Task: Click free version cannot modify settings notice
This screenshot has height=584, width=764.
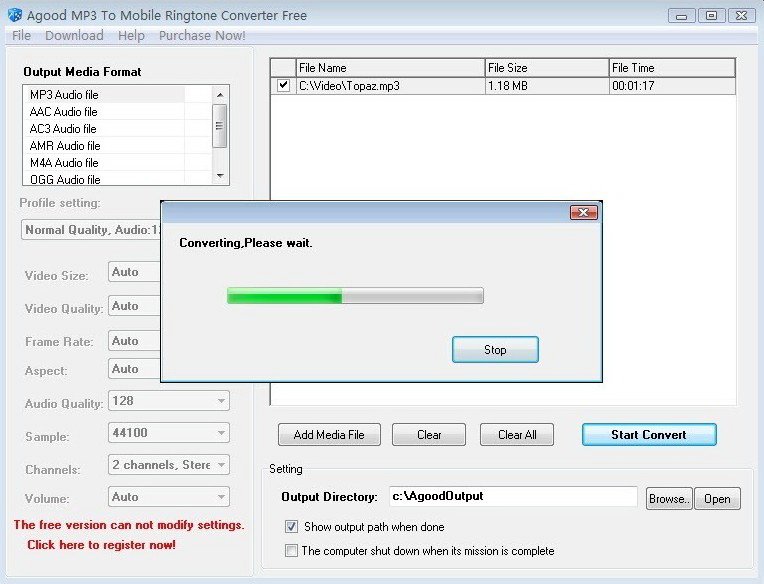Action: click(x=129, y=525)
